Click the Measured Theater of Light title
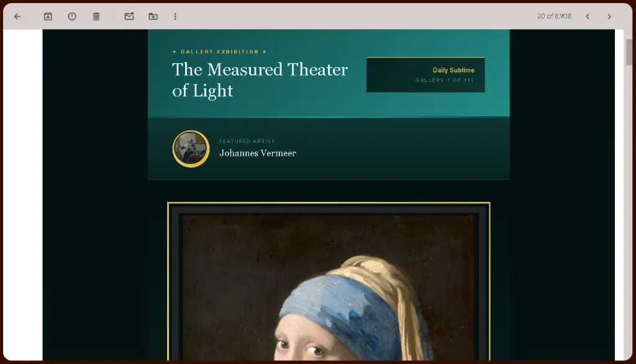 pos(260,80)
